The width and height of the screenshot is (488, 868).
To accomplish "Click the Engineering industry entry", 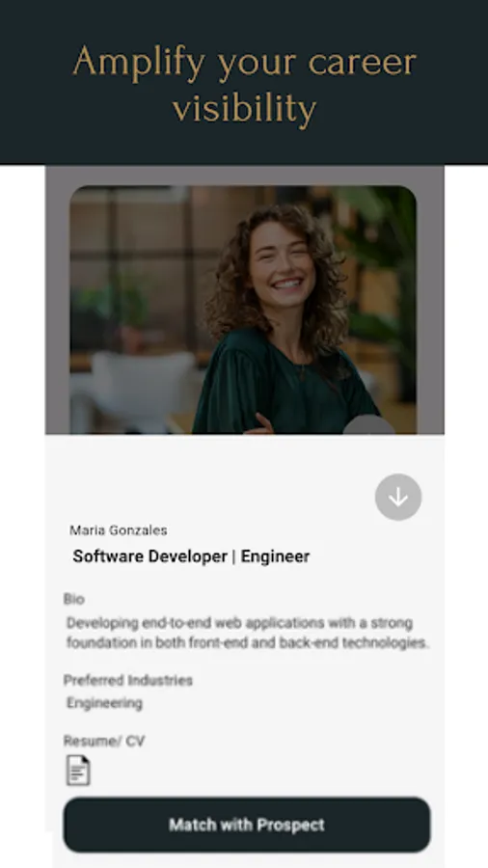I will 104,703.
